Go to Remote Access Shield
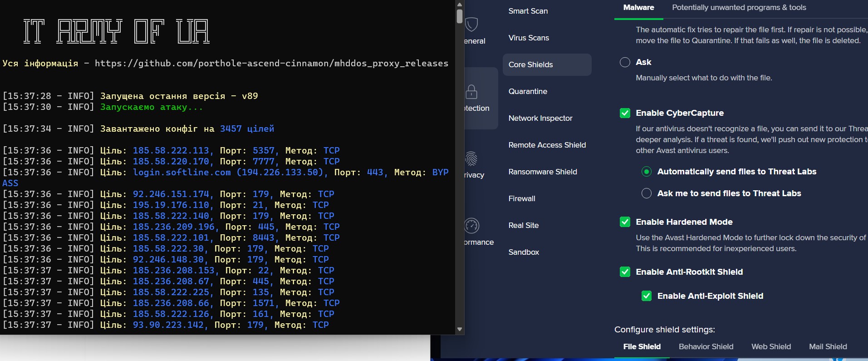The height and width of the screenshot is (361, 868). click(x=547, y=145)
